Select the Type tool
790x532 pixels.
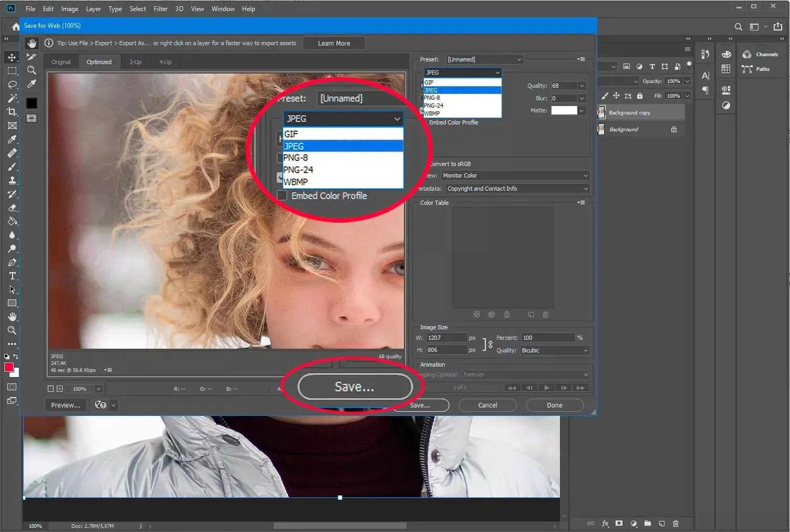(x=12, y=276)
